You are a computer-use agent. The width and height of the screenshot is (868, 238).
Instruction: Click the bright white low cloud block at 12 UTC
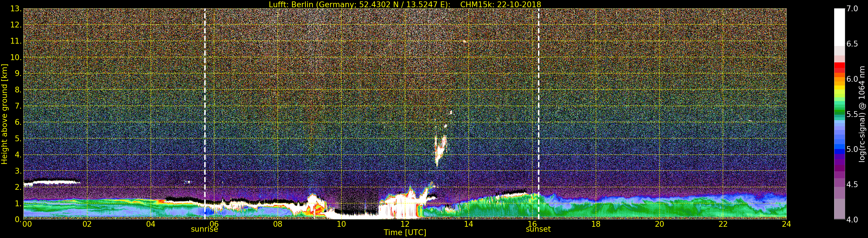click(401, 205)
